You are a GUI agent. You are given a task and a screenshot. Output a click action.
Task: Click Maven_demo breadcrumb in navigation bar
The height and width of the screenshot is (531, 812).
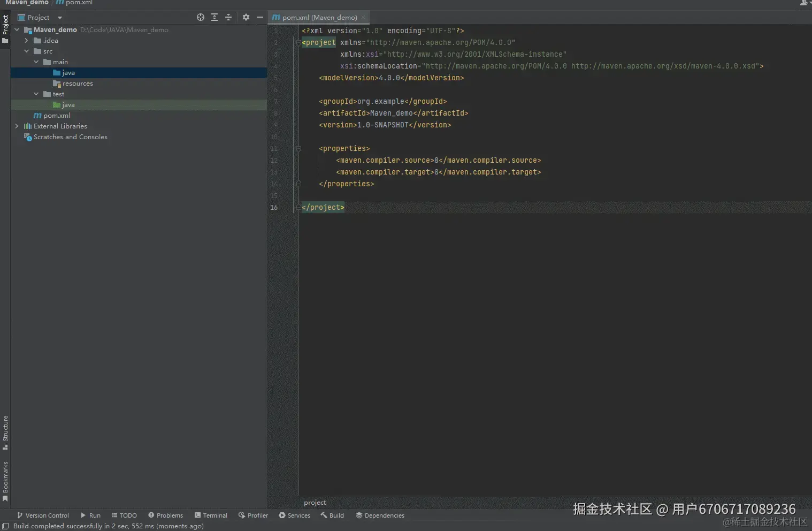pyautogui.click(x=27, y=3)
